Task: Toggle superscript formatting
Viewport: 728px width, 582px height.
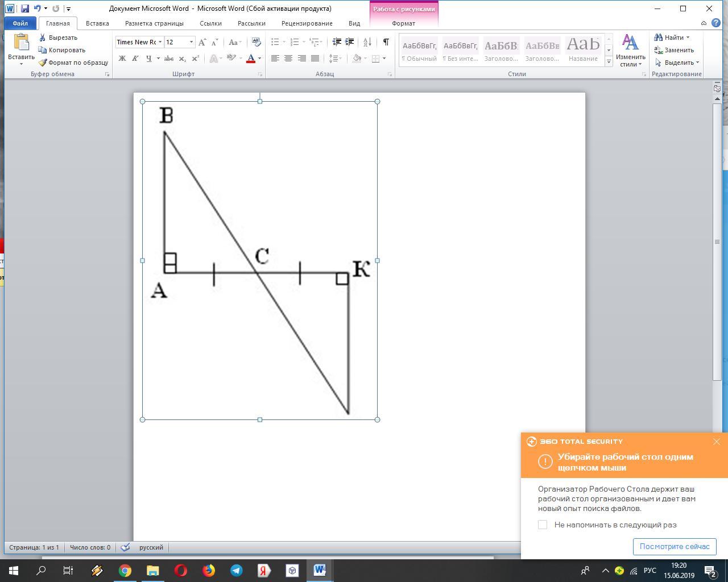Action: tap(195, 59)
